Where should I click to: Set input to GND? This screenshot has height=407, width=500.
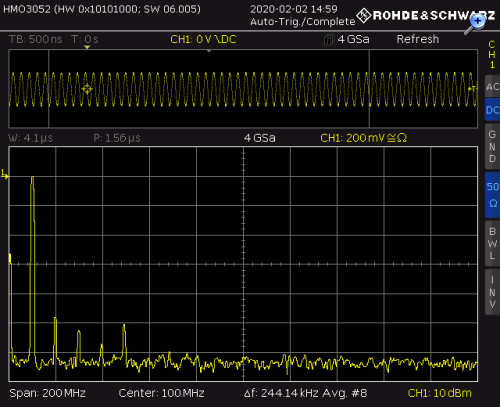tap(492, 146)
